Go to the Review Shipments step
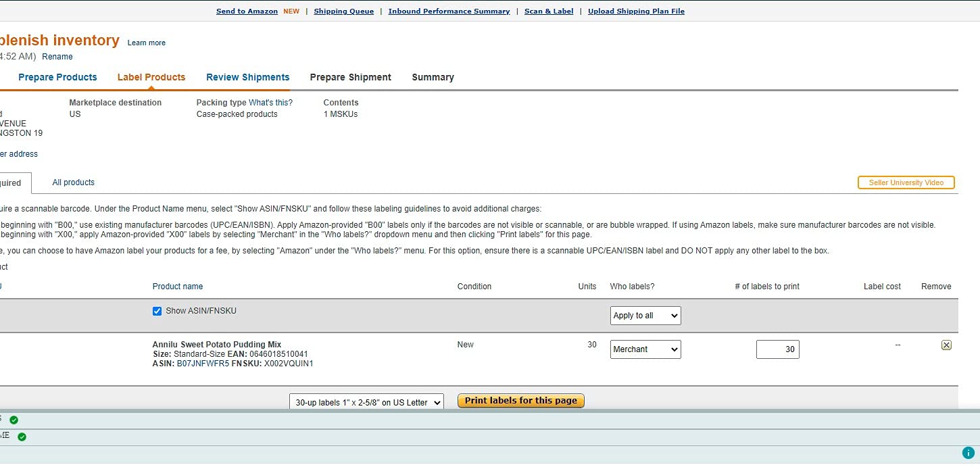 247,77
